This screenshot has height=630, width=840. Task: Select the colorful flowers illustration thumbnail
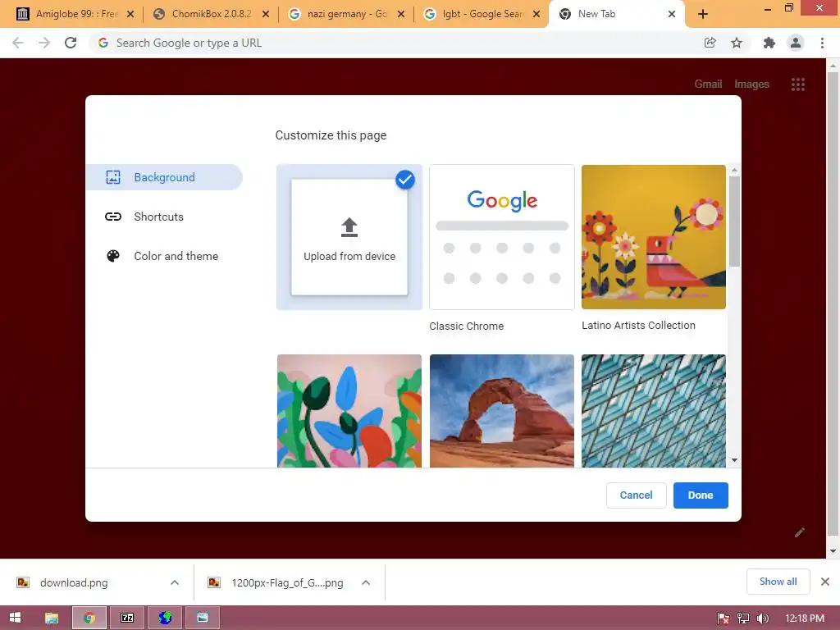tap(349, 411)
